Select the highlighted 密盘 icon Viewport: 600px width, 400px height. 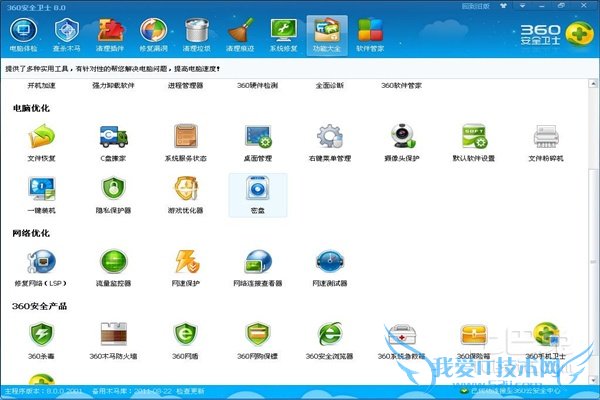(258, 195)
